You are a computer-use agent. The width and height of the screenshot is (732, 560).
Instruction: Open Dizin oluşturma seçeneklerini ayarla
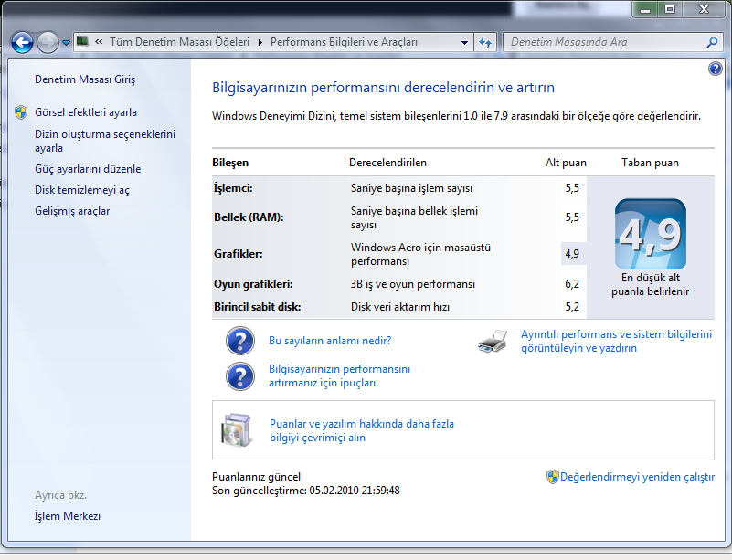(105, 141)
